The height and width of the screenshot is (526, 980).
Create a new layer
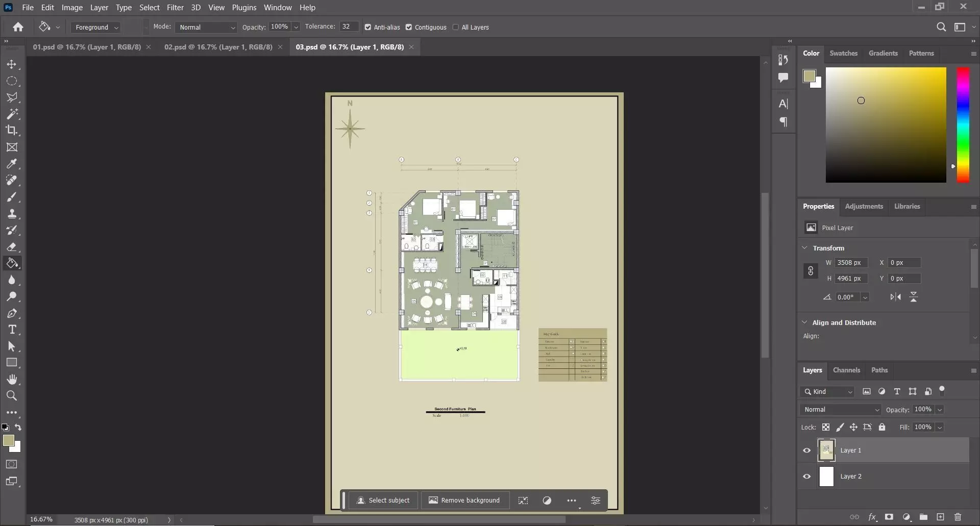[940, 517]
